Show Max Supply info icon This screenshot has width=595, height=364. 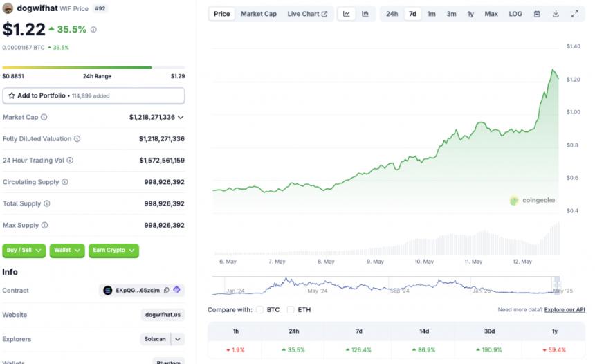pos(44,225)
